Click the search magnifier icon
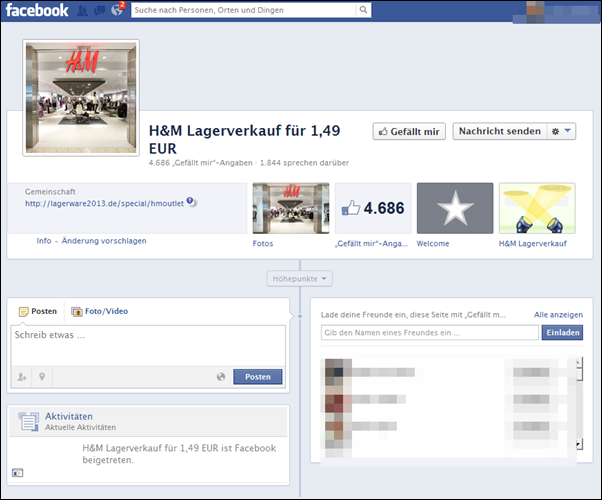 tap(363, 11)
